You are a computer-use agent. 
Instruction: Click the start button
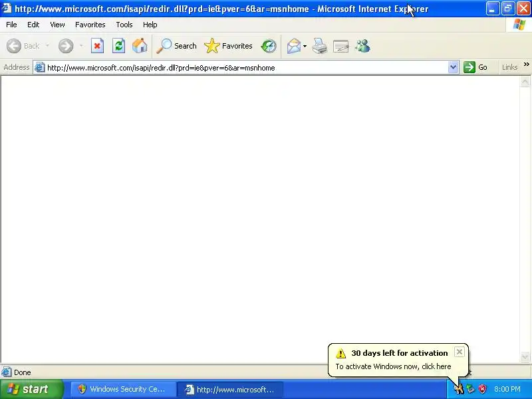pos(31,389)
